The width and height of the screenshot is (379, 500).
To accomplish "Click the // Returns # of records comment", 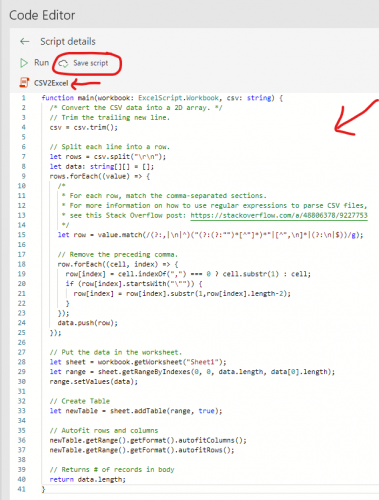I will (112, 470).
